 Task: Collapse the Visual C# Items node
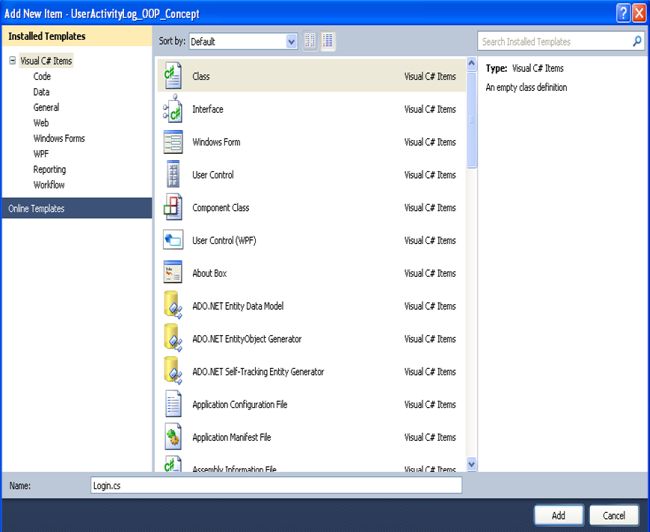(12, 61)
